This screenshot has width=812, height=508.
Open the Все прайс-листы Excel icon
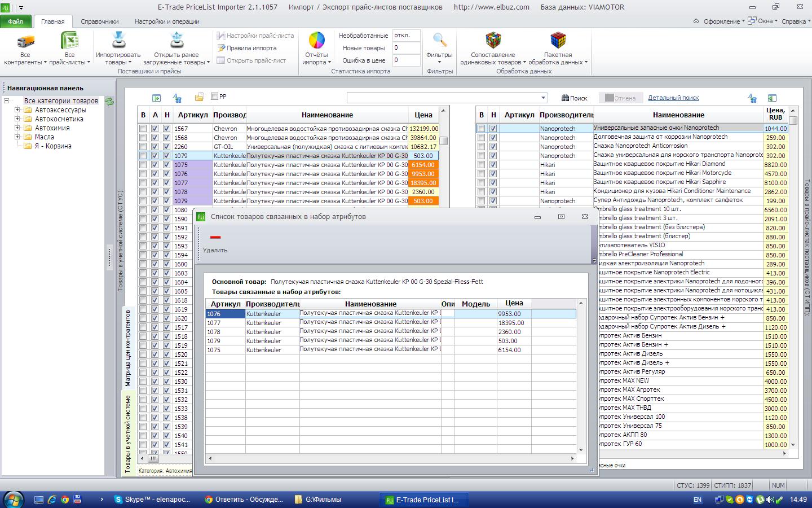(x=69, y=41)
